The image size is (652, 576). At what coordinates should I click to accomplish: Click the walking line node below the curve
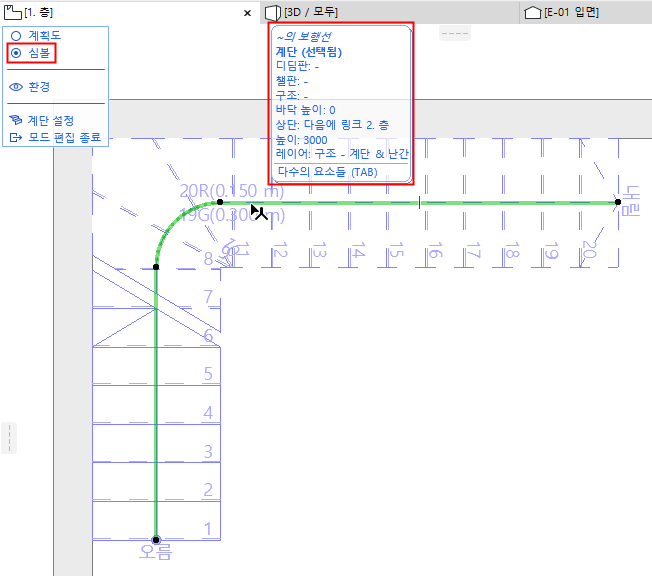(x=156, y=267)
